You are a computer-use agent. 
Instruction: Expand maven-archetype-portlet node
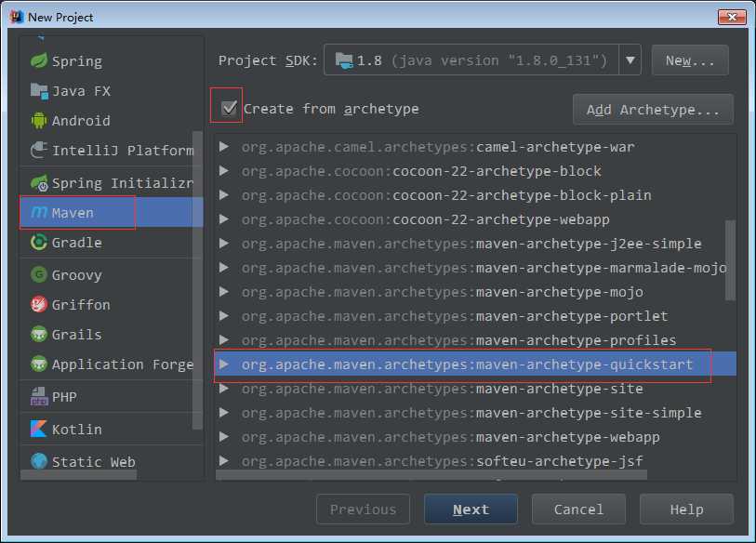[x=224, y=315]
